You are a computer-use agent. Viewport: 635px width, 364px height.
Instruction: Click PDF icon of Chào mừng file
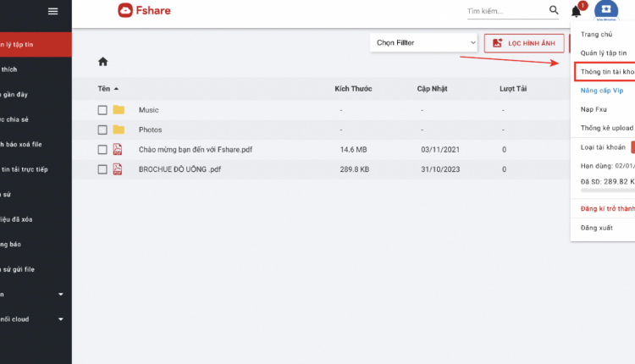(x=118, y=149)
